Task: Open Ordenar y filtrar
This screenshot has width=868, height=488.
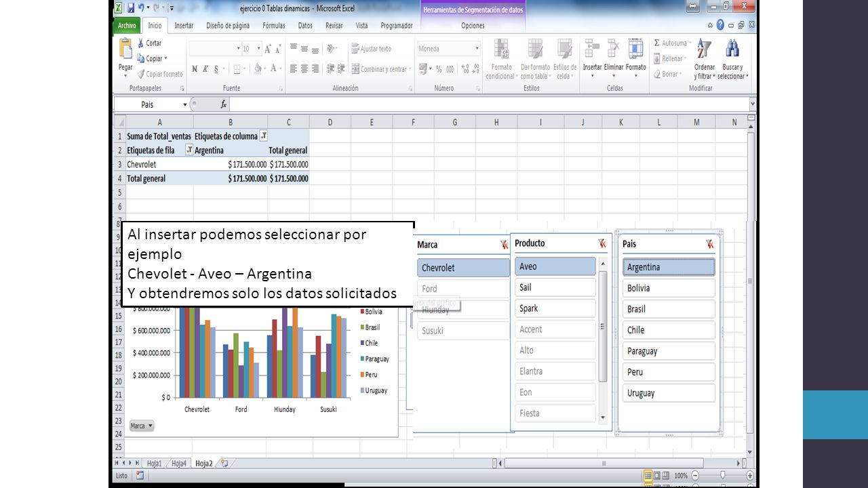Action: (705, 59)
